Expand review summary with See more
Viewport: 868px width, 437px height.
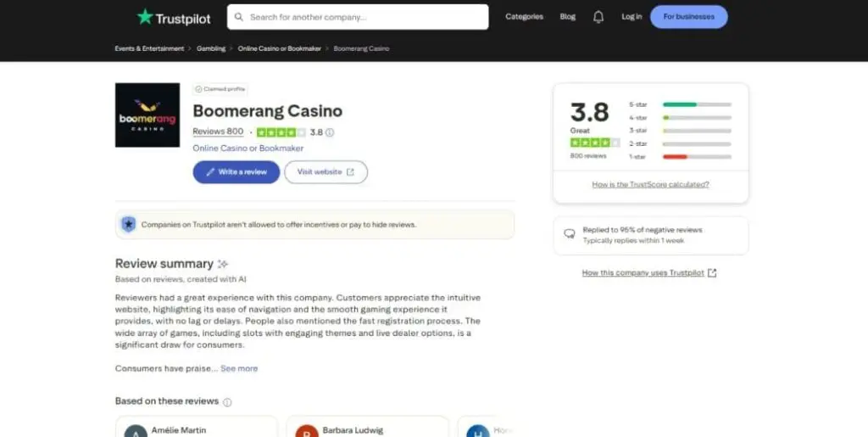[239, 368]
